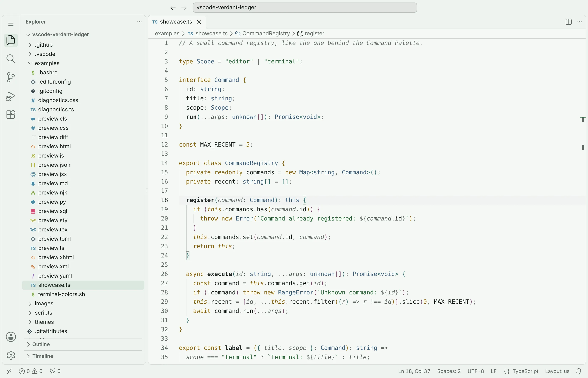
Task: Expand the Outline section
Action: [x=83, y=344]
